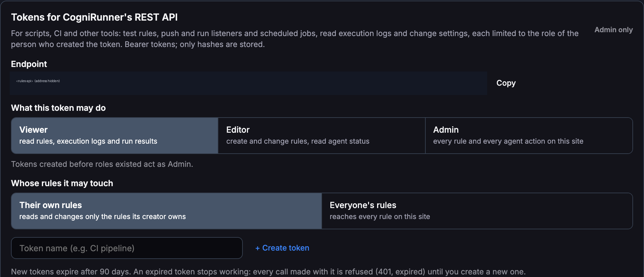Click the Create token button
644x277 pixels.
coord(282,248)
